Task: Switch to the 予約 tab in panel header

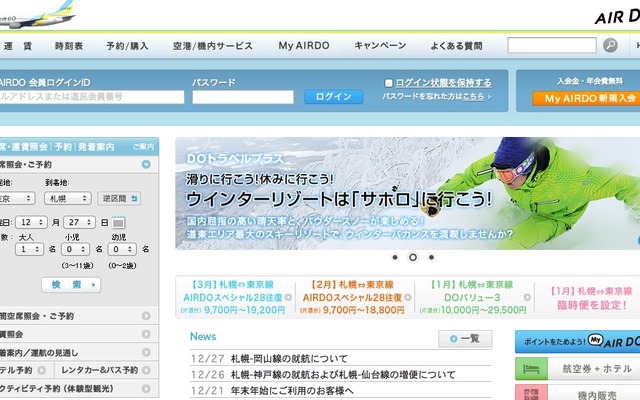Action: [x=63, y=147]
